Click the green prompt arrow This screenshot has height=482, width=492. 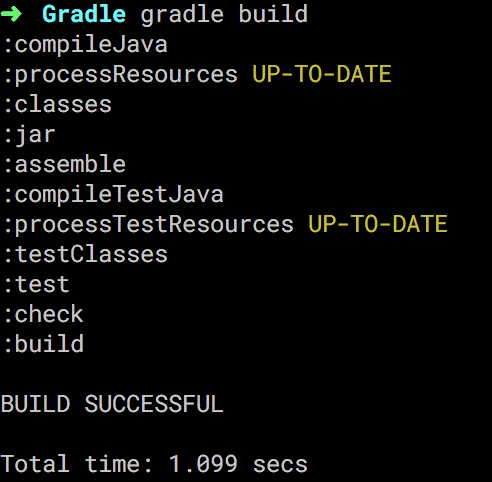tap(11, 14)
